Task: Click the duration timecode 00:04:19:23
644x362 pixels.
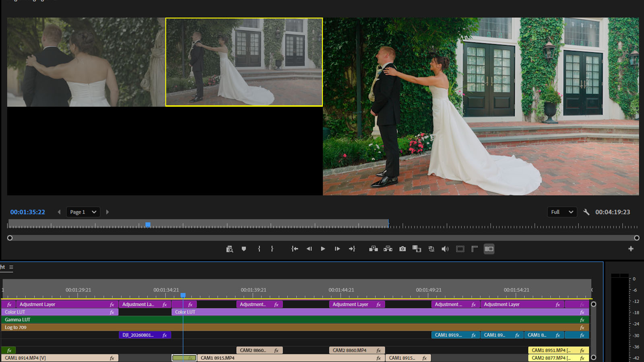Action: click(x=613, y=212)
